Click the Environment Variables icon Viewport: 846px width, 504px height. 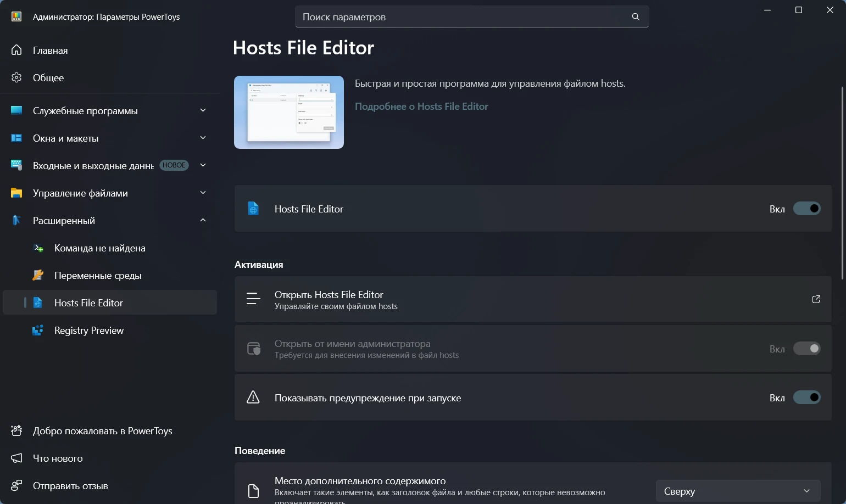38,275
